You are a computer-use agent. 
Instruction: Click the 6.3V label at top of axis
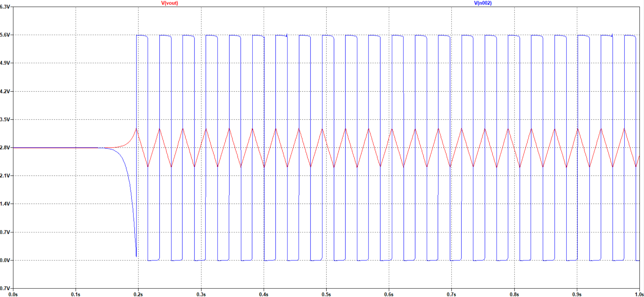click(x=5, y=7)
